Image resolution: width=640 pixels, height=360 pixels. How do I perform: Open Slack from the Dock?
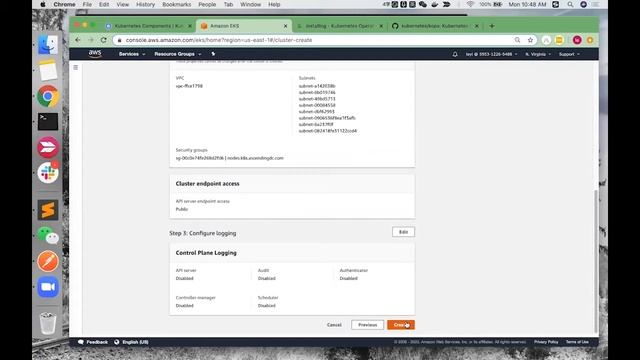[48, 173]
